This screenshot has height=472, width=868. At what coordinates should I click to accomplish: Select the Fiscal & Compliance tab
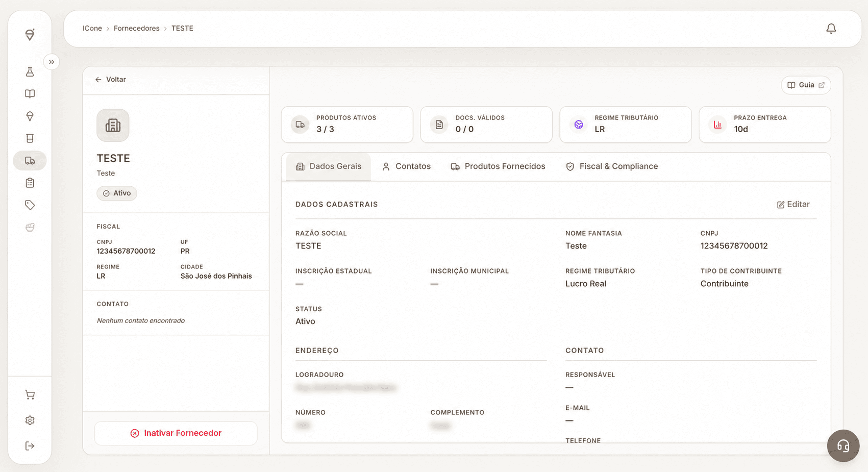coord(612,166)
